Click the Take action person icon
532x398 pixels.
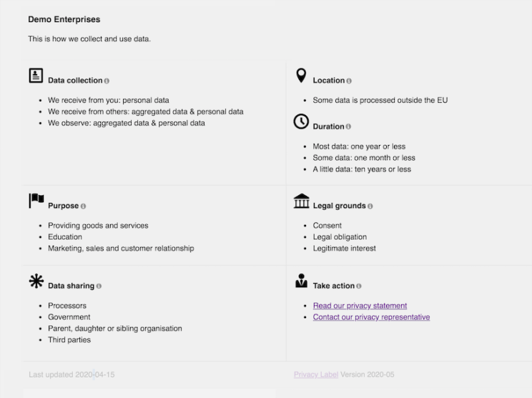tap(301, 281)
